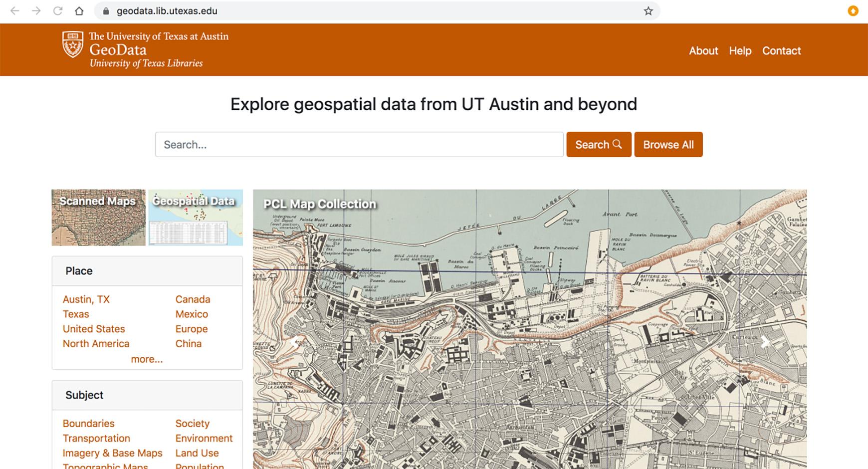Filter by place Canada
Viewport: 868px width, 469px height.
(193, 299)
